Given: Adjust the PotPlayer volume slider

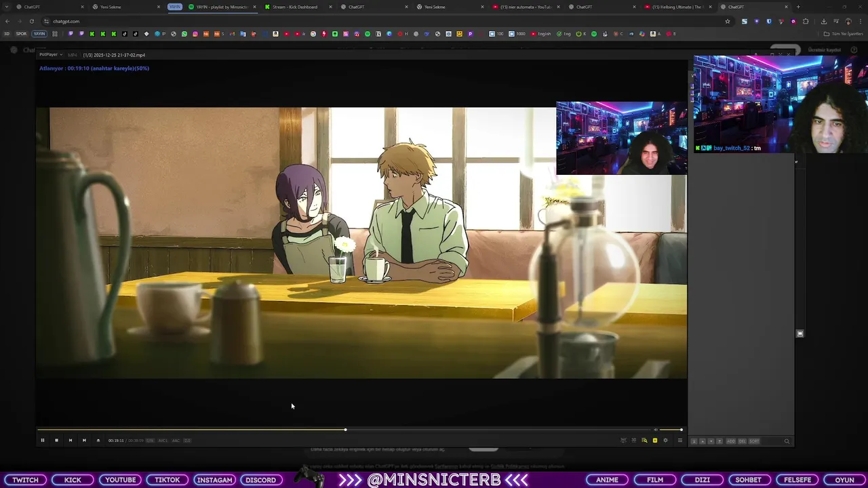Looking at the screenshot, I should pos(671,430).
